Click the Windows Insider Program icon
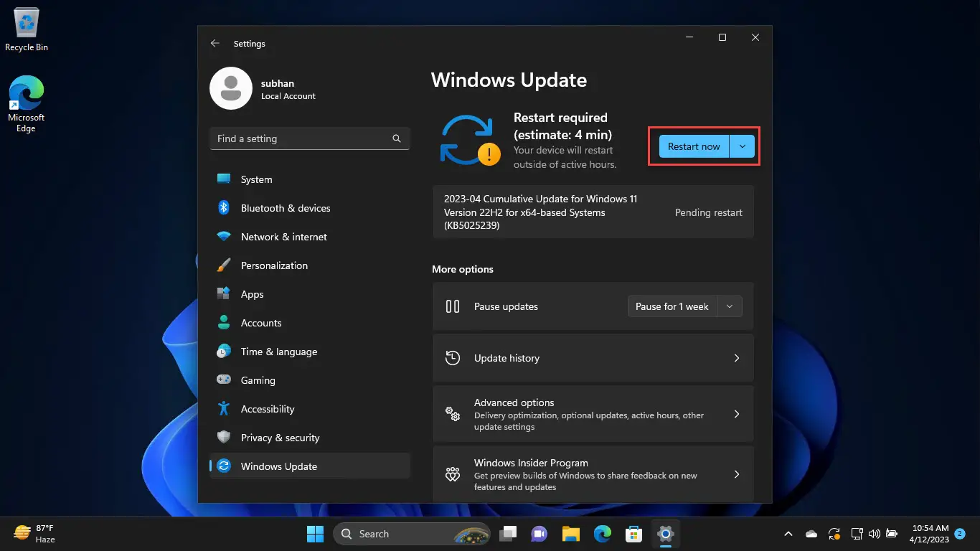Image resolution: width=980 pixels, height=551 pixels. 453,474
